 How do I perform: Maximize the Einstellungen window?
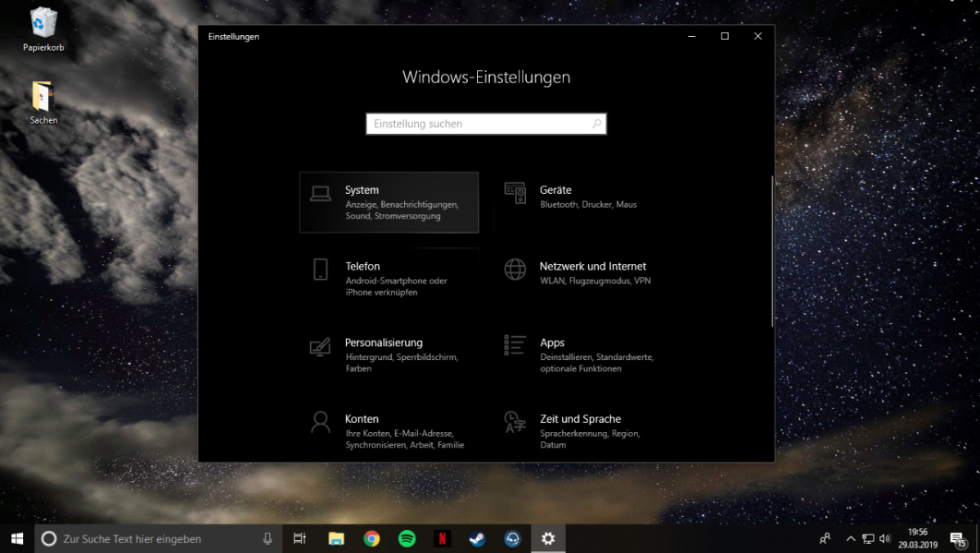[x=725, y=36]
